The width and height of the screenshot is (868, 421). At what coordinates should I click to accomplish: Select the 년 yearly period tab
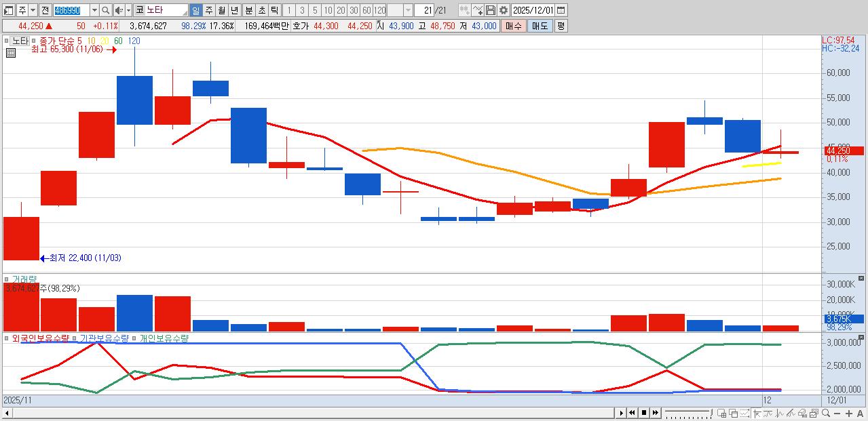(x=235, y=10)
